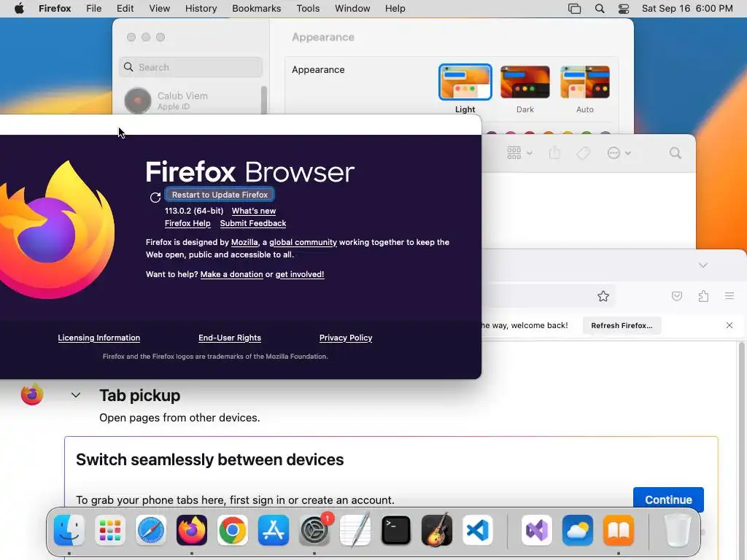Screen dimensions: 747x560
Task: Launch Terminal from the Dock
Action: coord(396,530)
